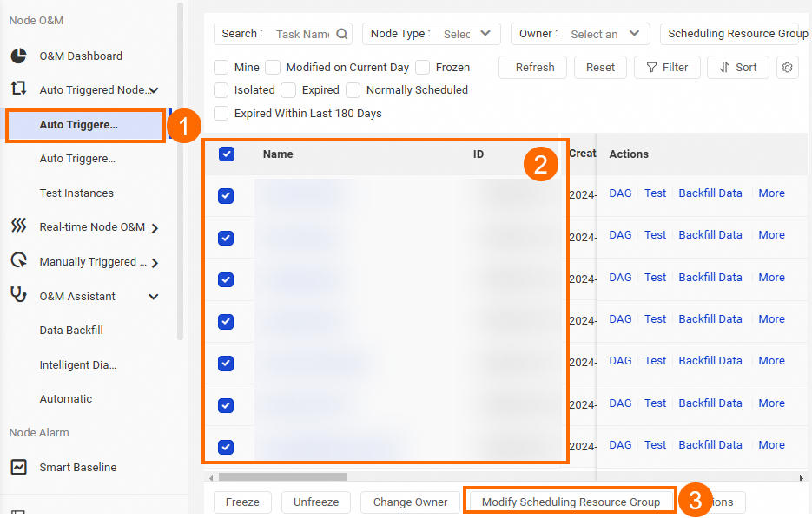
Task: Click scrollbar right arrow under the table
Action: coord(801,477)
